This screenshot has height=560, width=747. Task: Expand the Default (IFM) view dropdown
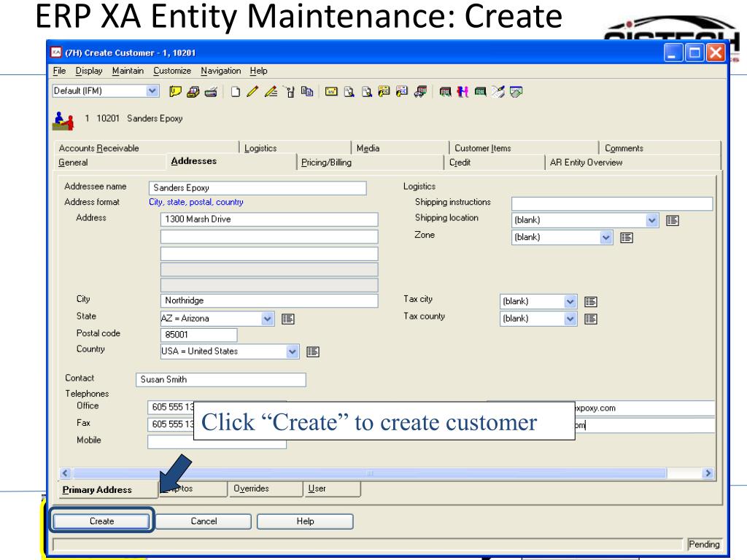(152, 90)
